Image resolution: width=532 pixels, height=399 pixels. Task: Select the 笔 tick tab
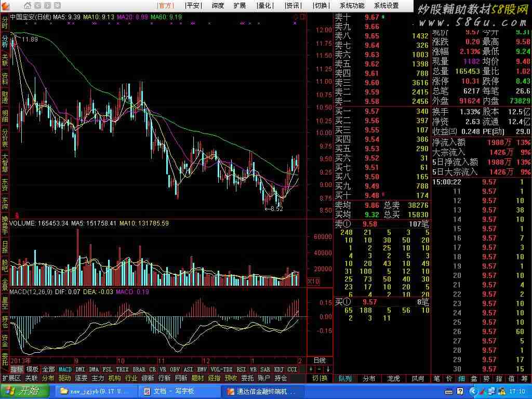tap(436, 378)
